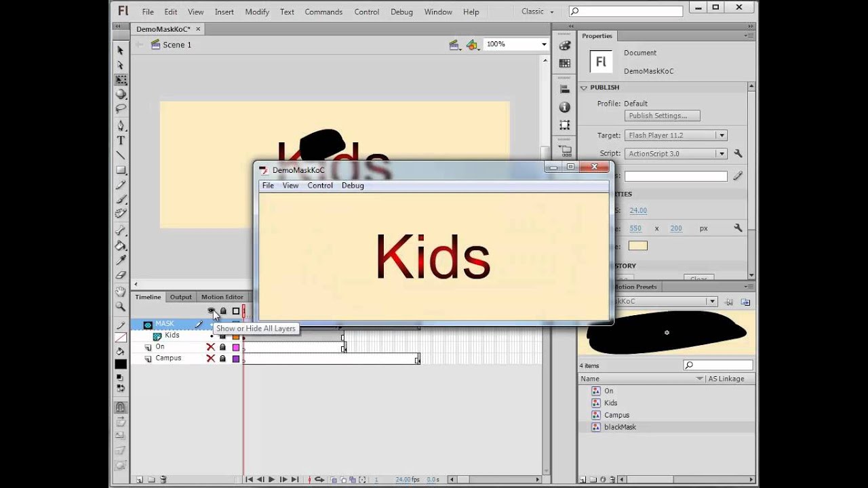Select the Text tool
Viewport: 868px width, 488px height.
(121, 140)
